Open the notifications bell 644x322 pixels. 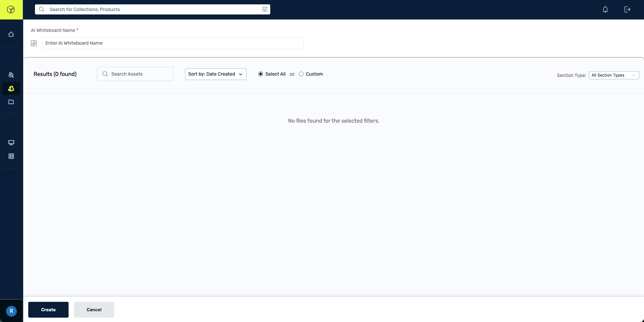(605, 9)
